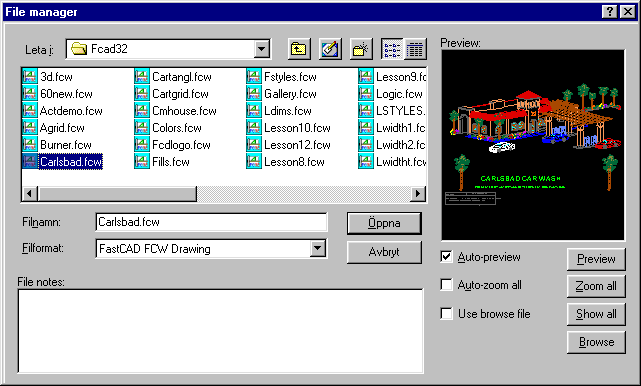The width and height of the screenshot is (641, 386).
Task: Click the Öppna button
Action: click(384, 223)
